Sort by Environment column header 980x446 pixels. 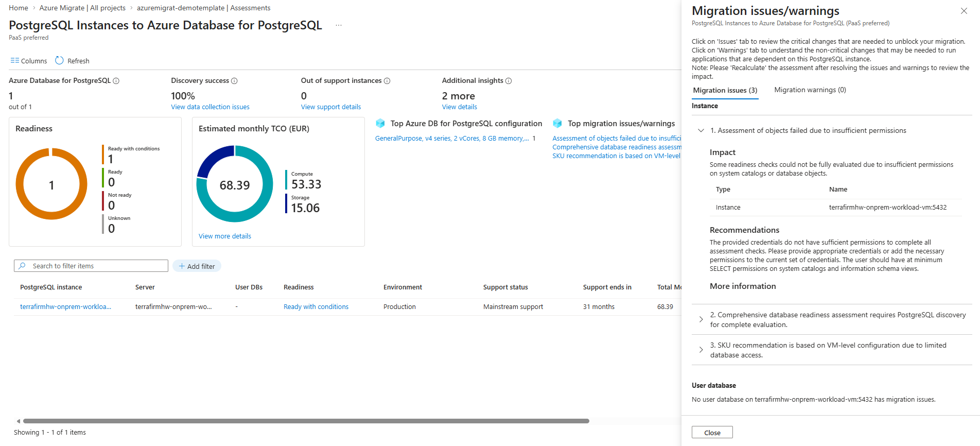point(402,287)
